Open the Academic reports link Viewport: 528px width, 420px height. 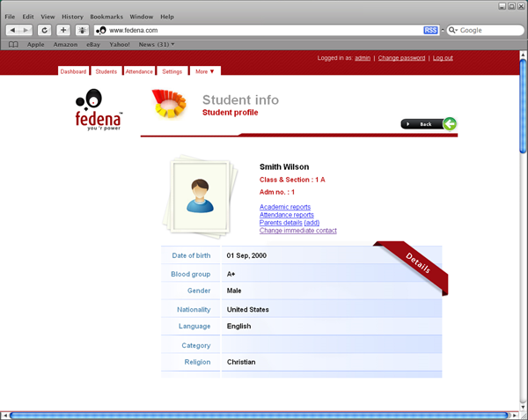coord(285,207)
